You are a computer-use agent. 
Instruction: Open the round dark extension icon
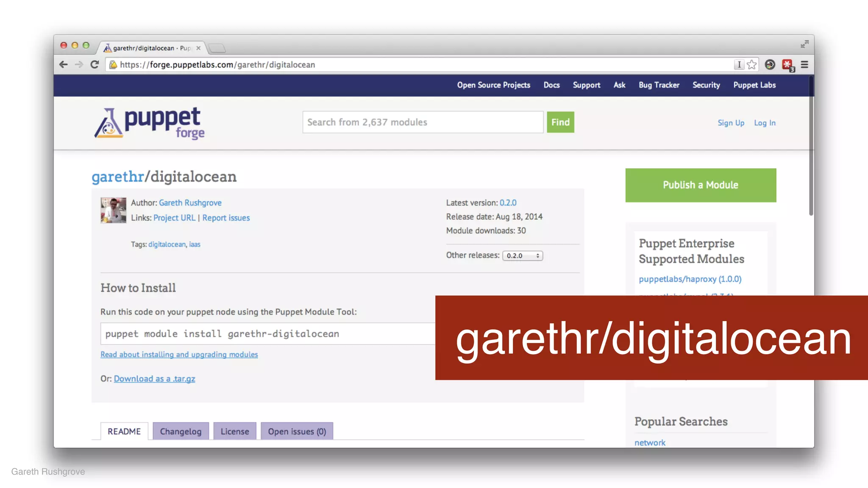tap(770, 64)
